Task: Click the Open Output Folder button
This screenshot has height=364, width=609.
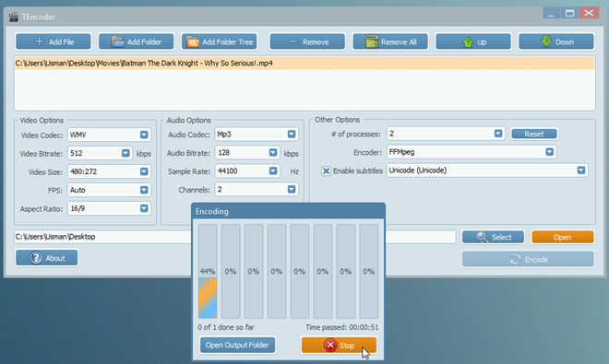Action: (237, 345)
